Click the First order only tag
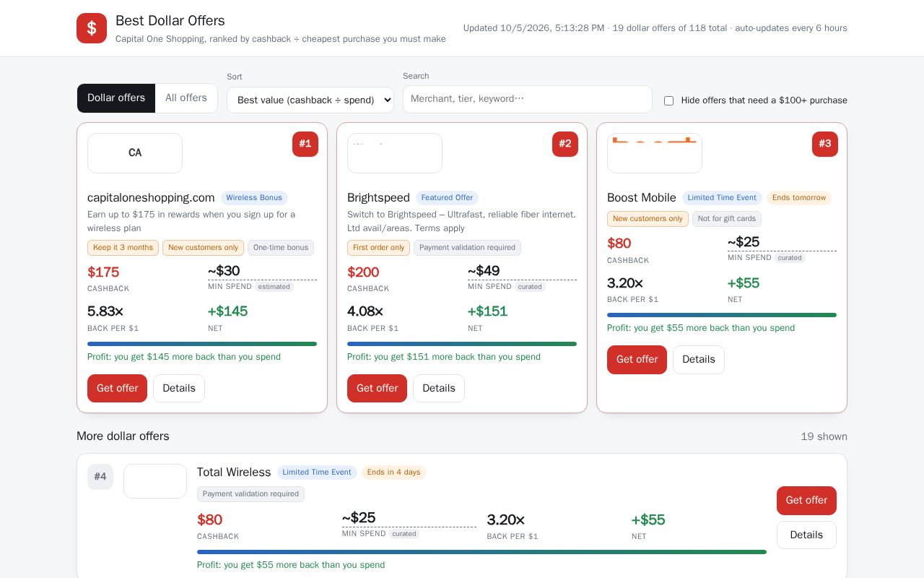This screenshot has width=924, height=578. tap(378, 248)
